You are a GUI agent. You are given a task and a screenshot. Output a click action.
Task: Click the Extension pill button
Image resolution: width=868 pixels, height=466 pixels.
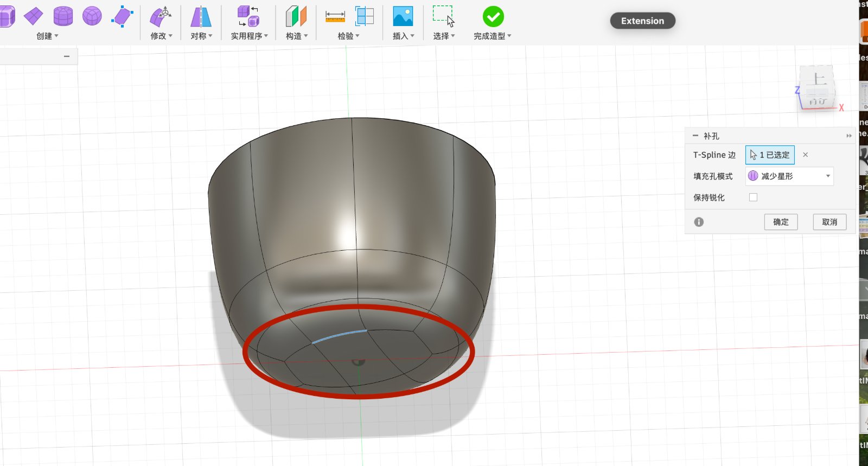pyautogui.click(x=643, y=21)
